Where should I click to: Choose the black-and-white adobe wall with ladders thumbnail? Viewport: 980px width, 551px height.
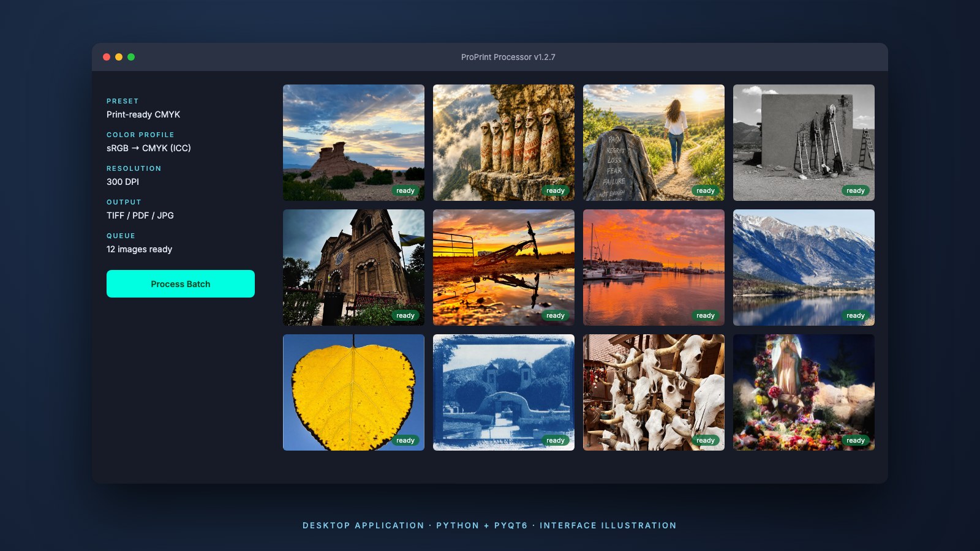804,143
